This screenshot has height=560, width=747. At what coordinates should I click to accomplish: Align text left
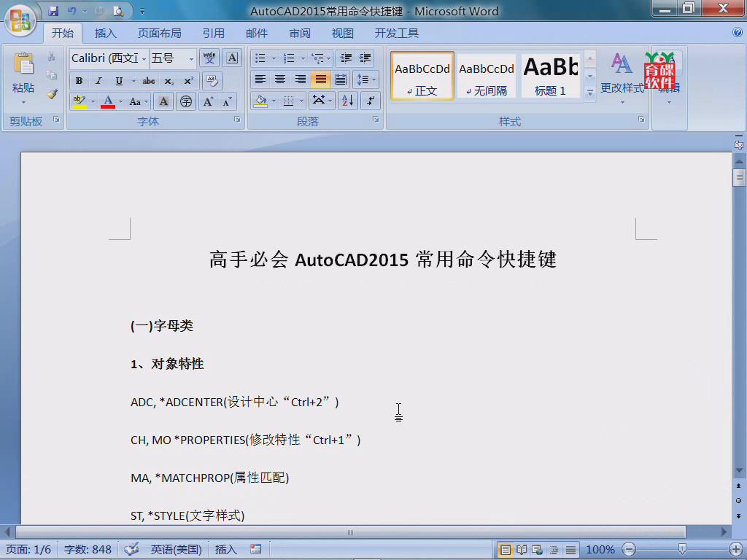[260, 79]
